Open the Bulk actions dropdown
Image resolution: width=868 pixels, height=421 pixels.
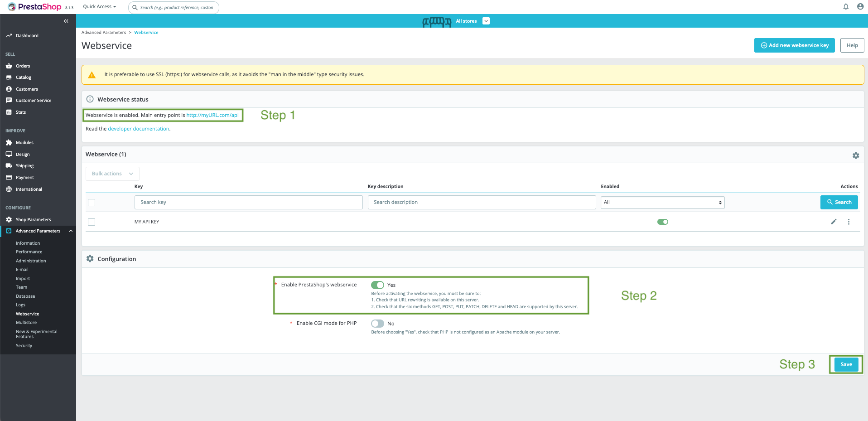(x=112, y=174)
